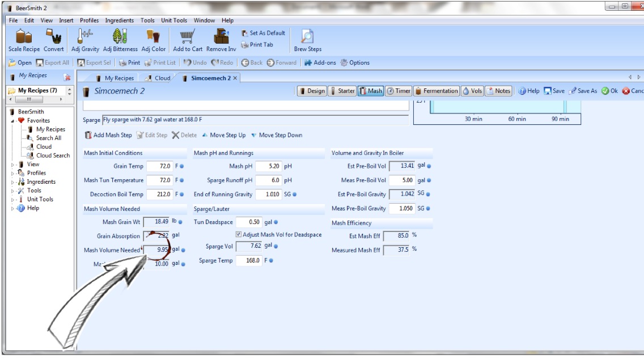The height and width of the screenshot is (363, 644).
Task: Click the Add Mash Step button
Action: tap(108, 135)
